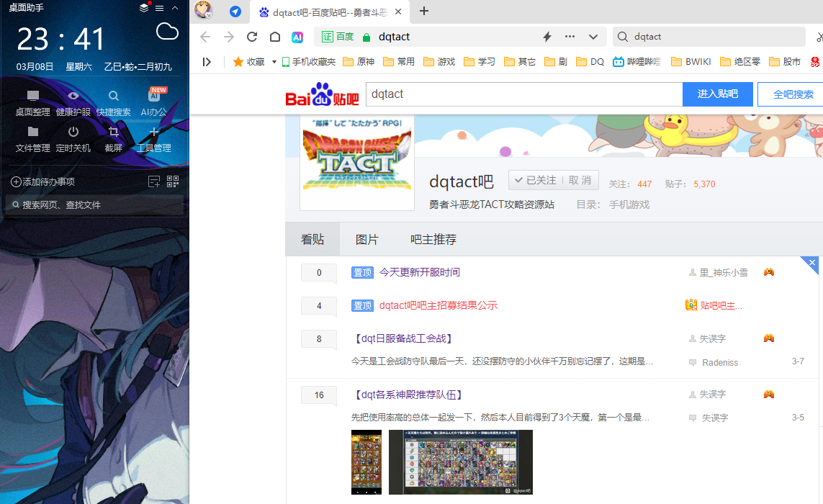
Task: Click the 收藏 star favorites icon
Action: (x=238, y=62)
